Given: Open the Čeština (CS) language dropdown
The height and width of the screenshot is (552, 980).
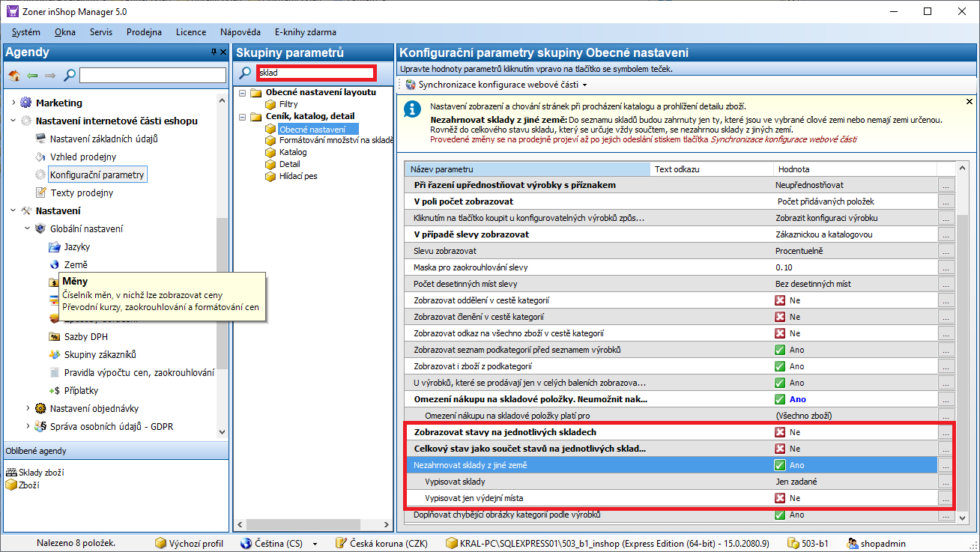Looking at the screenshot, I should (315, 544).
